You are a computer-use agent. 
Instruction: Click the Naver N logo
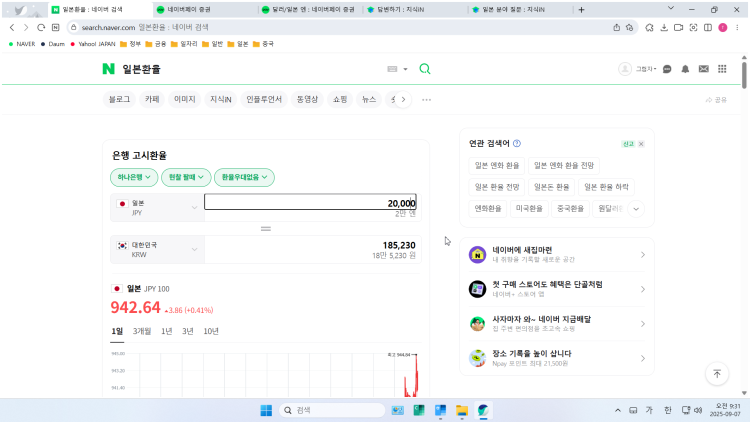tap(109, 69)
